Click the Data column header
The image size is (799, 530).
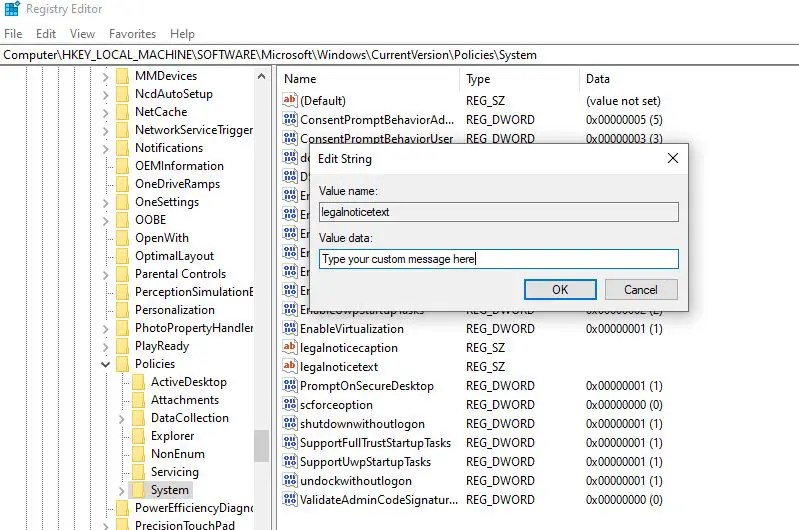[598, 79]
